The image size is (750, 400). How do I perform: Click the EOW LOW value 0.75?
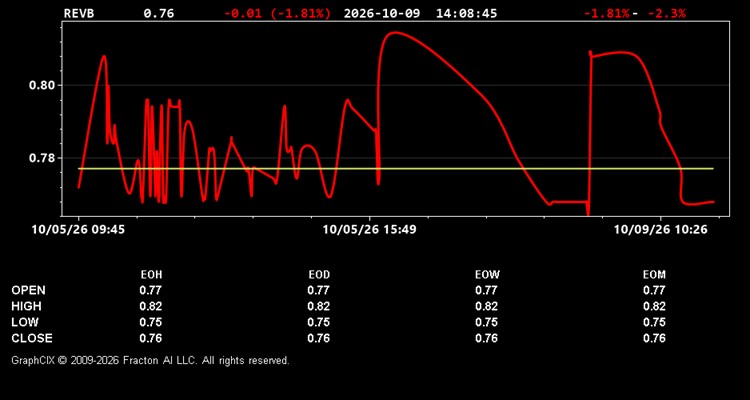point(486,322)
